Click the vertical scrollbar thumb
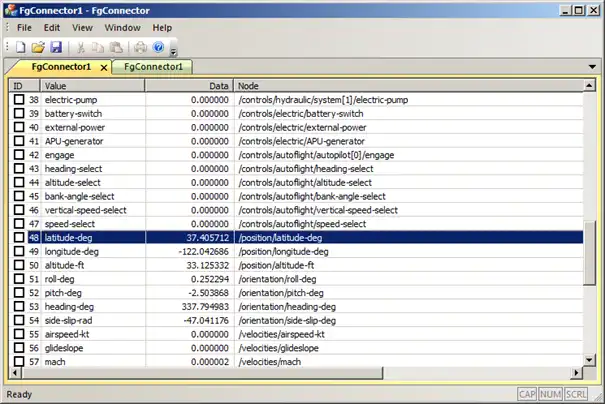Screen dimensions: 605x404 589,253
